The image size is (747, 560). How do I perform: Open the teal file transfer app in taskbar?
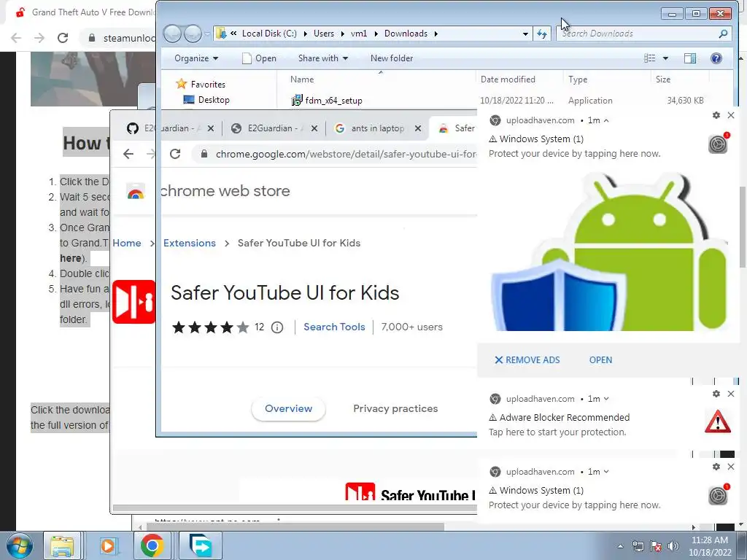(x=200, y=545)
